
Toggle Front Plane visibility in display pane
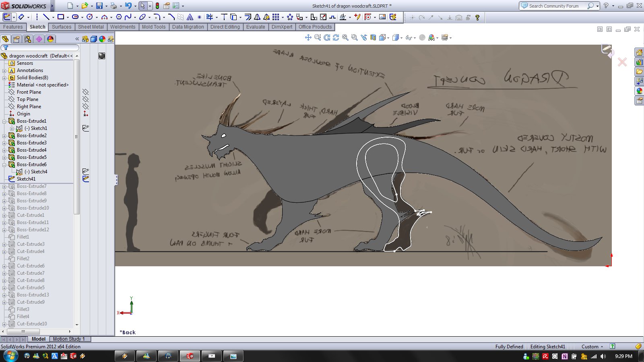pos(85,92)
